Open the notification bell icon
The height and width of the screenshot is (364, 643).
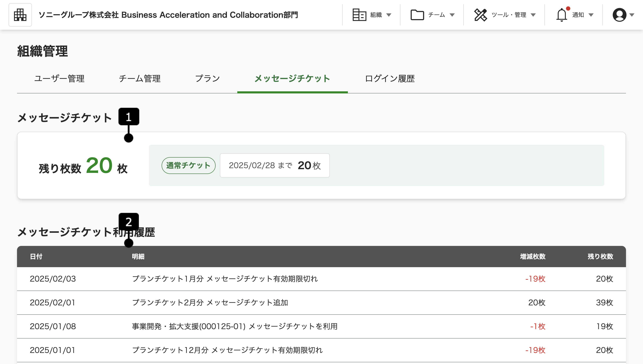pyautogui.click(x=561, y=15)
